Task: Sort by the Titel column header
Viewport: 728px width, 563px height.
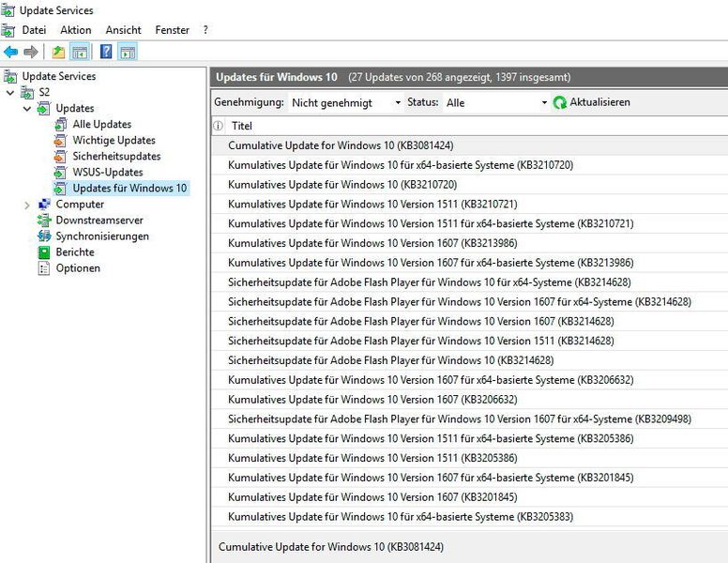Action: (242, 126)
